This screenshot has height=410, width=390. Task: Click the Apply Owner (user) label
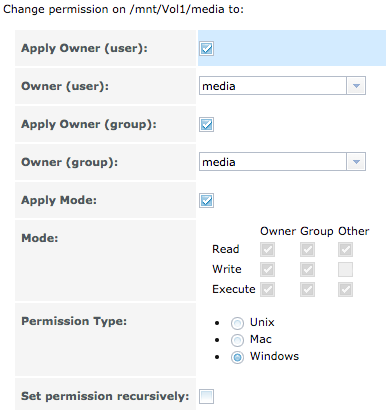click(x=84, y=49)
